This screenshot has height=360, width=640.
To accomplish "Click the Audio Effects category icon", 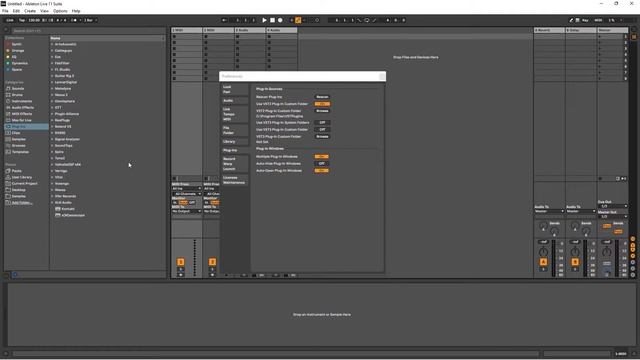I will tap(8, 107).
